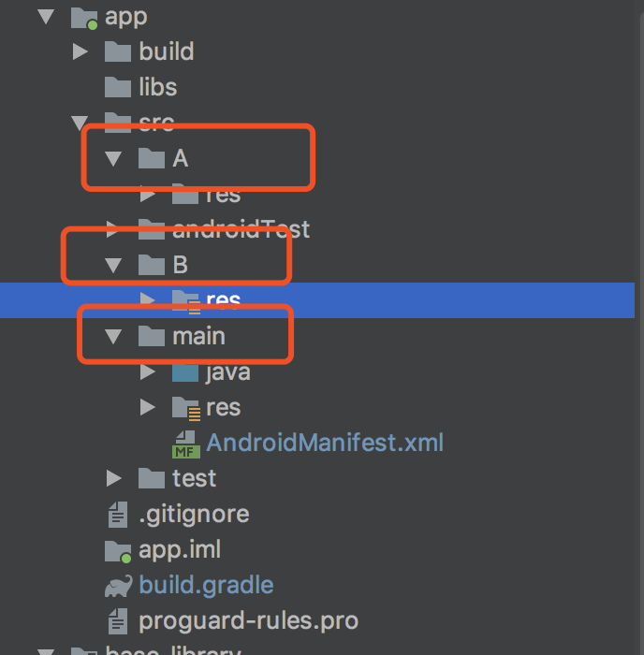644x655 pixels.
Task: Select the res folder under main
Action: coord(223,407)
